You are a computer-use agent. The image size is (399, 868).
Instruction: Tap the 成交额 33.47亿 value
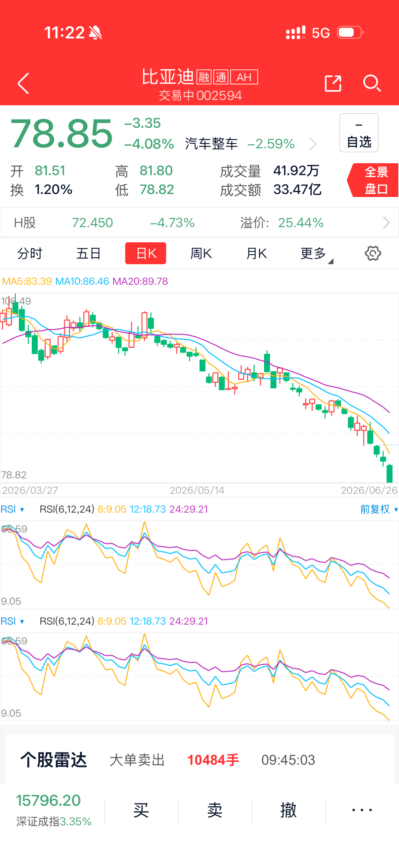[x=297, y=190]
